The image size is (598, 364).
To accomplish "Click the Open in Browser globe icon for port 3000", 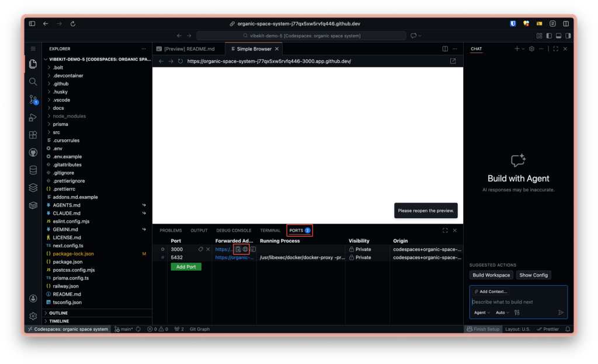I will tap(245, 249).
